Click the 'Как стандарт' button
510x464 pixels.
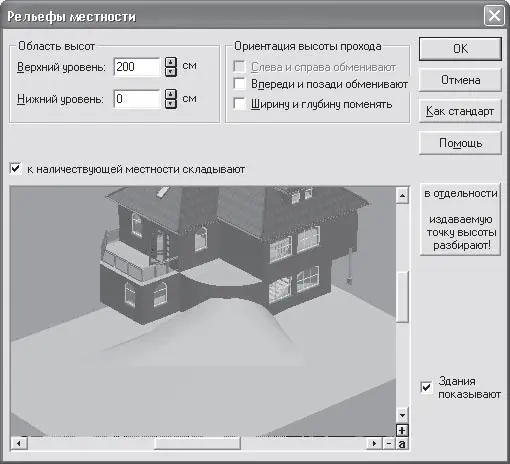(x=460, y=111)
